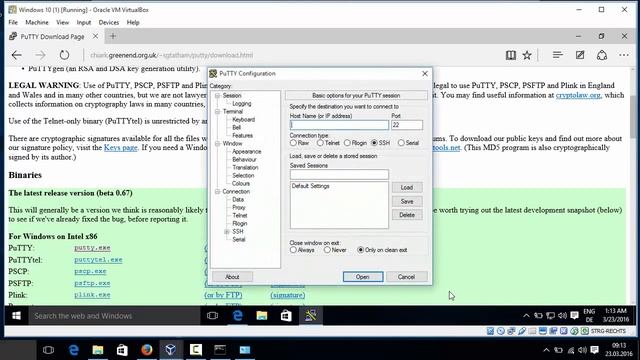
Task: Click PuTTY icon in VM taskbar
Action: point(311,316)
